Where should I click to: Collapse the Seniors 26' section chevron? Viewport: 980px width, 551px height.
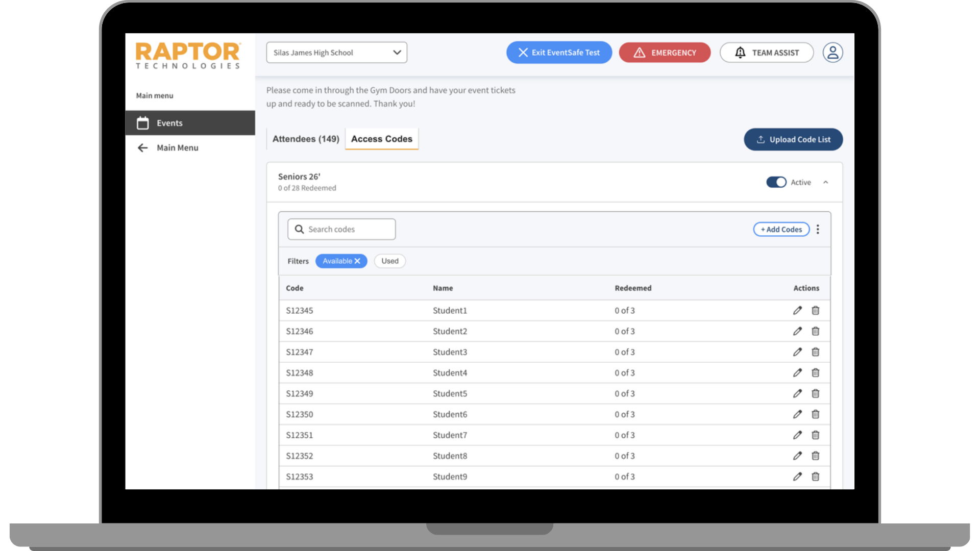(x=825, y=182)
